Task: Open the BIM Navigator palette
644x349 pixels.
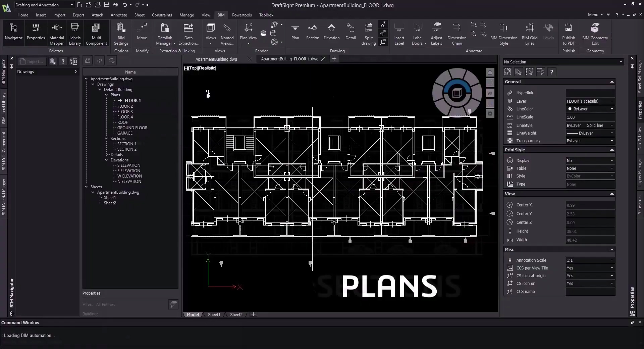Action: click(13, 32)
